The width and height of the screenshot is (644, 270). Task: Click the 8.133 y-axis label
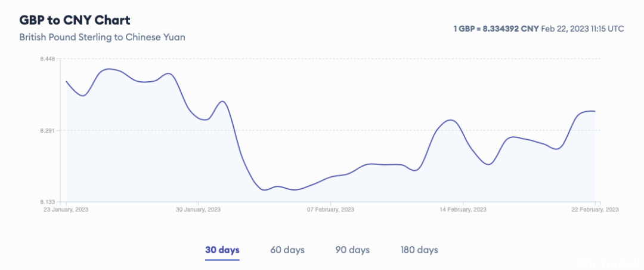(x=48, y=202)
